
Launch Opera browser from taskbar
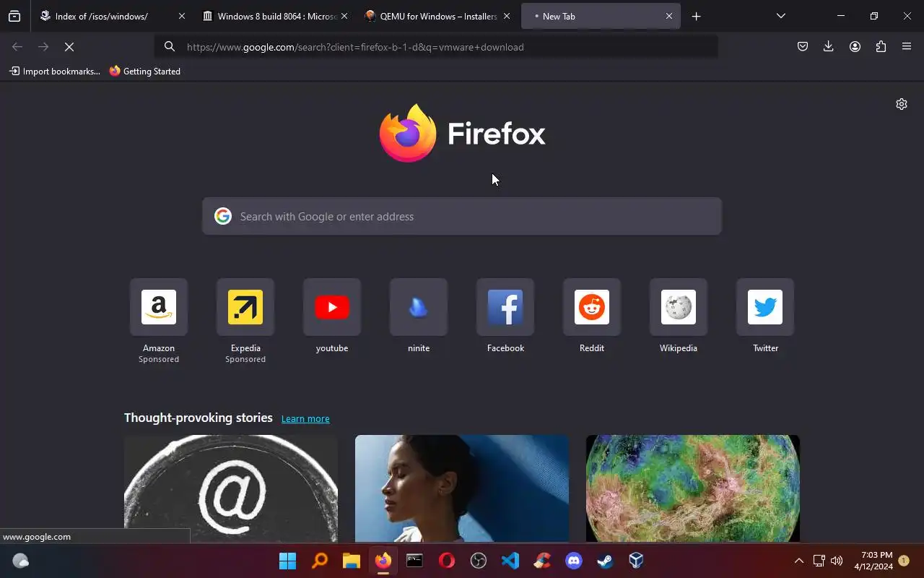pyautogui.click(x=447, y=561)
